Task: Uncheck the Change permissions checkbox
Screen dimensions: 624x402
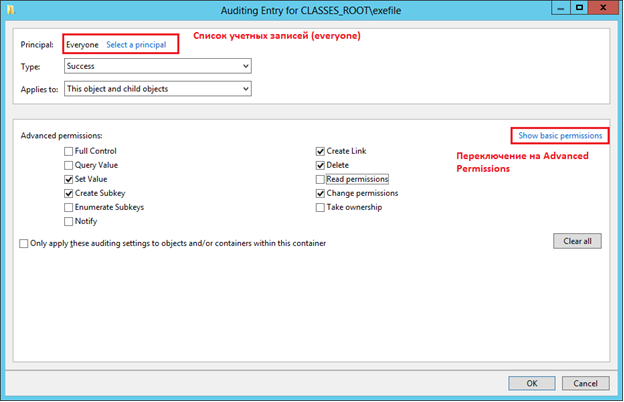Action: [320, 193]
